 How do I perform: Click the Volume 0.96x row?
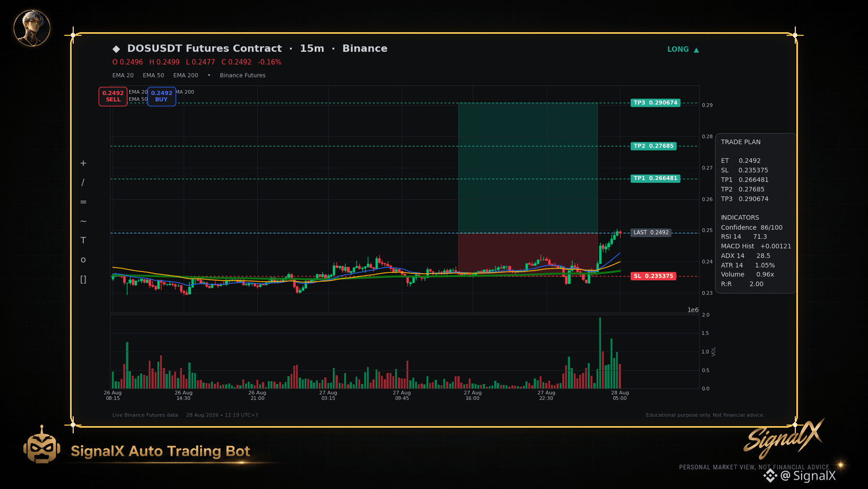(x=748, y=274)
